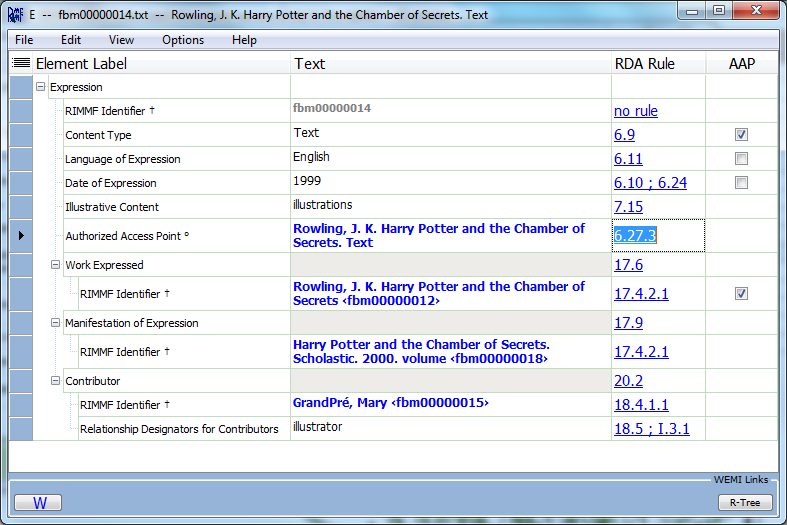Viewport: 787px width, 525px height.
Task: Open linked record GrandPré, Mary fbm00000015
Action: tap(390, 403)
